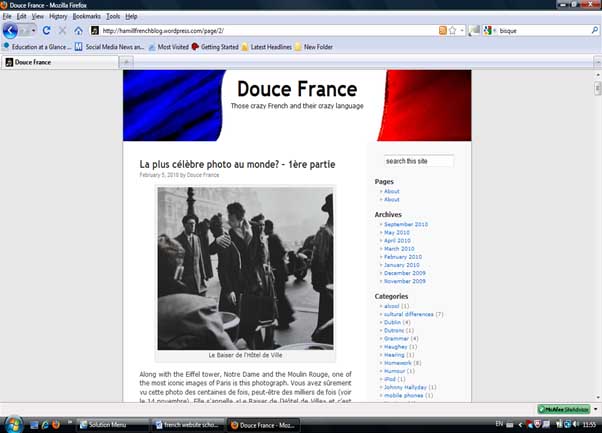This screenshot has width=602, height=433.
Task: Click the Stop loading X icon
Action: point(62,30)
